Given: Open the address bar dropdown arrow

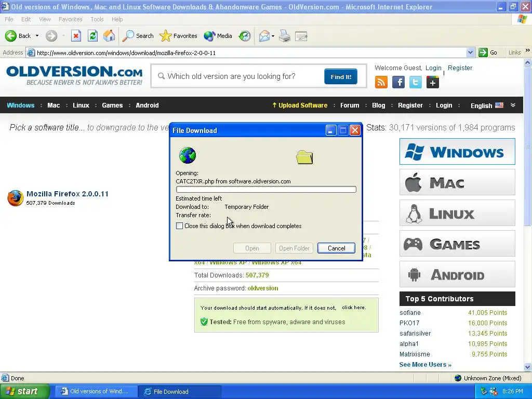Looking at the screenshot, I should [x=470, y=52].
